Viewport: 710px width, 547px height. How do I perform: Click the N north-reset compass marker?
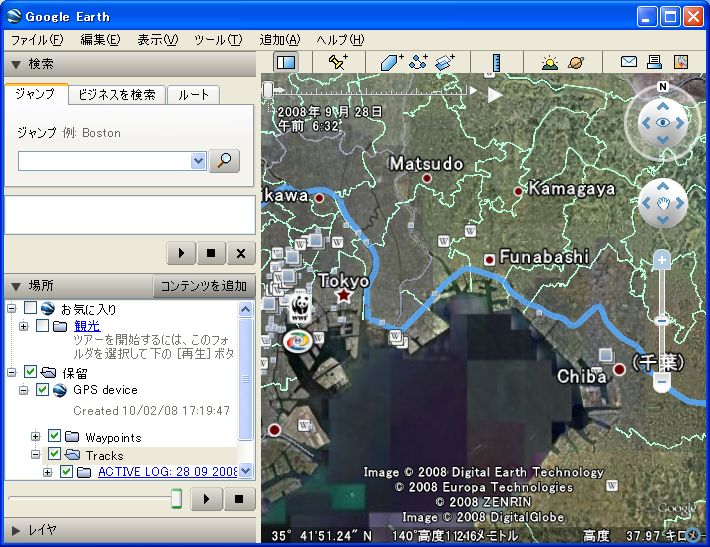(x=663, y=86)
